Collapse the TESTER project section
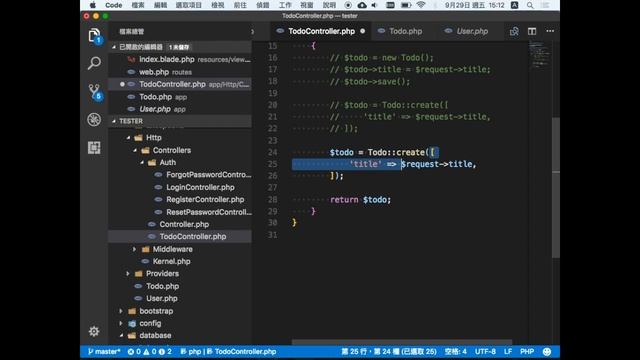This screenshot has width=640, height=360. point(114,121)
